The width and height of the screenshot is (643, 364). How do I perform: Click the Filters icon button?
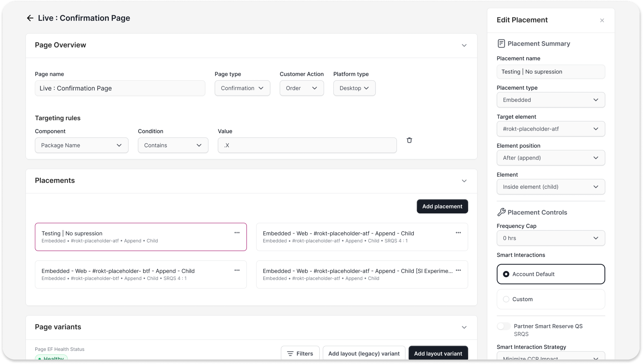(x=300, y=353)
